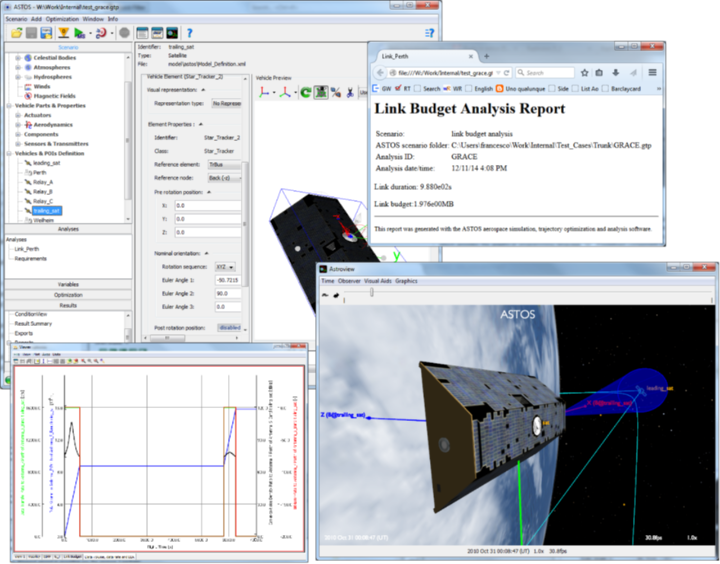Open the Info menu in ASTOS

113,19
